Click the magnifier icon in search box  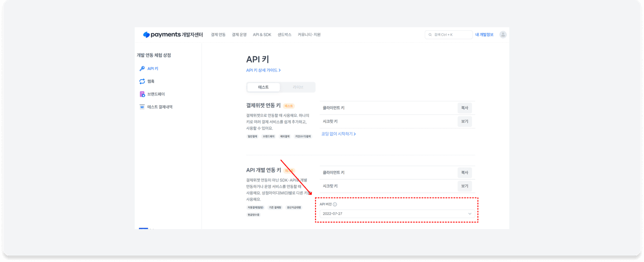pyautogui.click(x=430, y=35)
